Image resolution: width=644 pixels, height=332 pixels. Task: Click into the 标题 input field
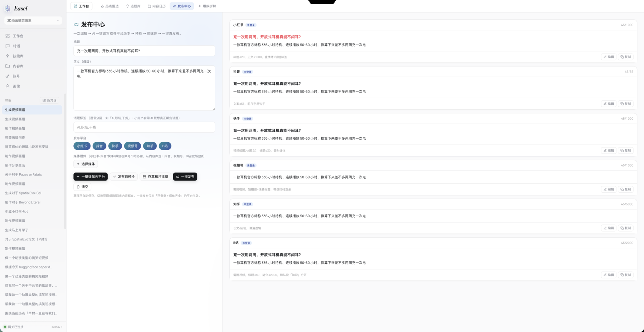point(144,51)
